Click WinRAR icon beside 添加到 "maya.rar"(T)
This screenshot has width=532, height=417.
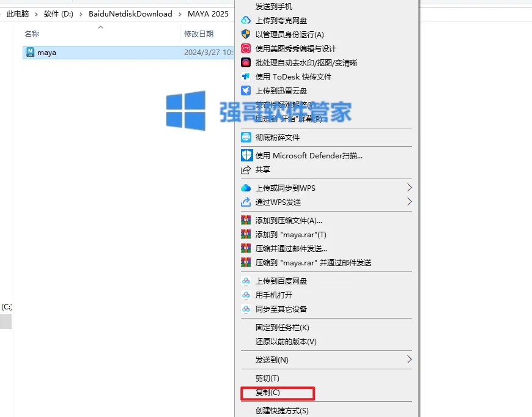click(246, 234)
